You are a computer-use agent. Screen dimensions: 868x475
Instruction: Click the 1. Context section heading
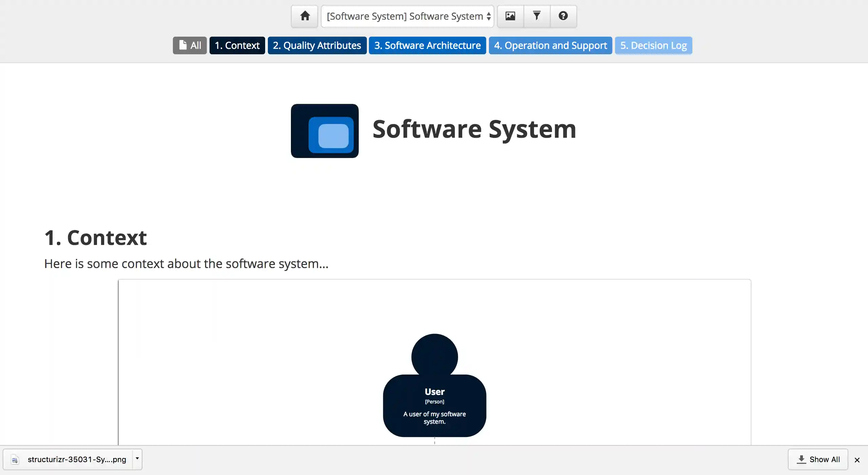click(96, 237)
